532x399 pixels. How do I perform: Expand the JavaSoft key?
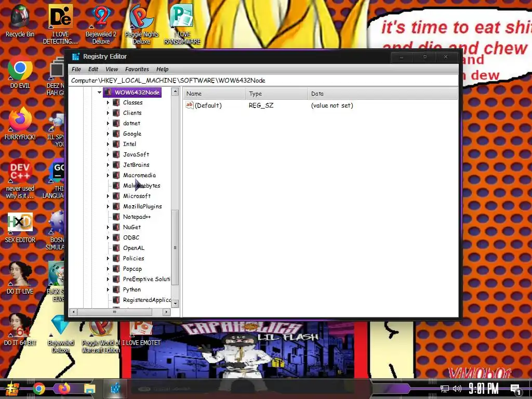(x=108, y=154)
